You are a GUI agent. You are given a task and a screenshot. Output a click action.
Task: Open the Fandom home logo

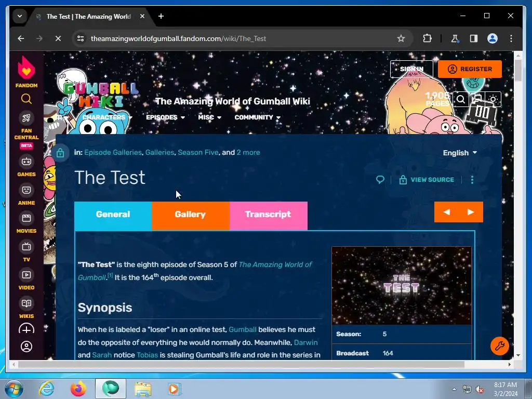pyautogui.click(x=26, y=72)
